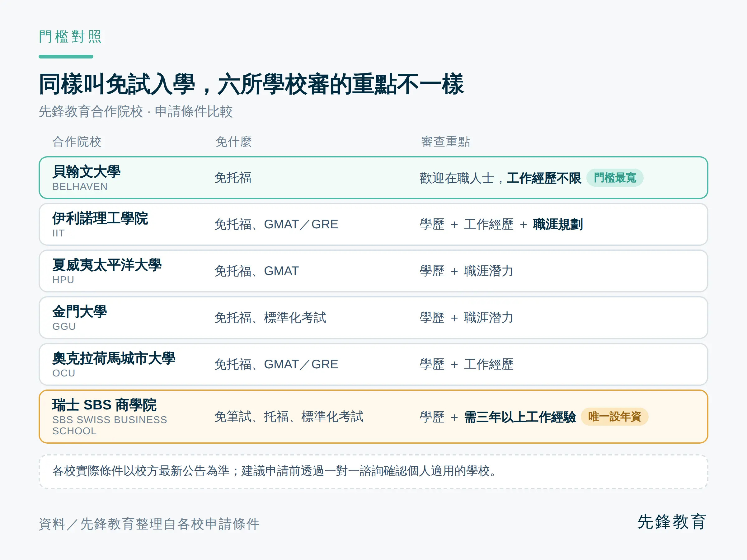Click the HPU abbreviation

click(63, 280)
